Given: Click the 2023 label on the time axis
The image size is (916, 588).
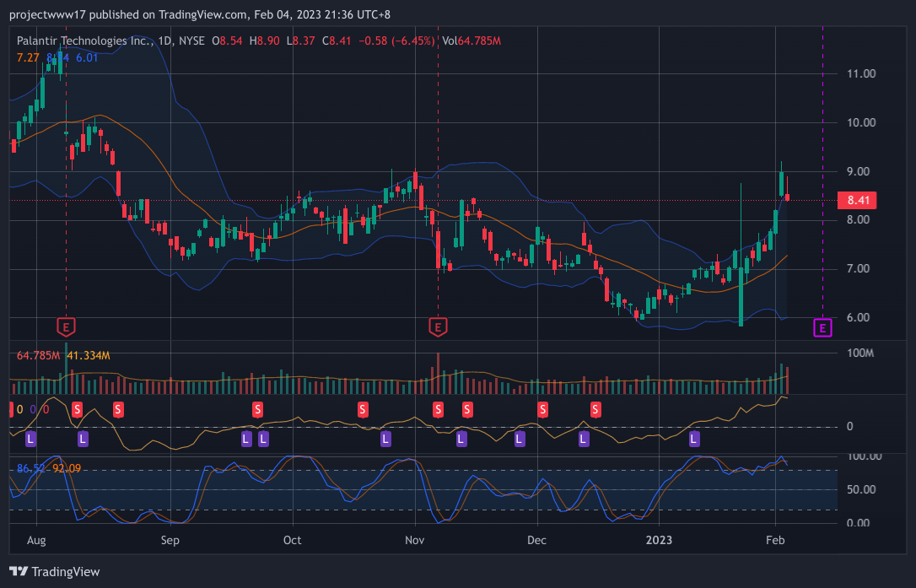Looking at the screenshot, I should click(x=659, y=540).
